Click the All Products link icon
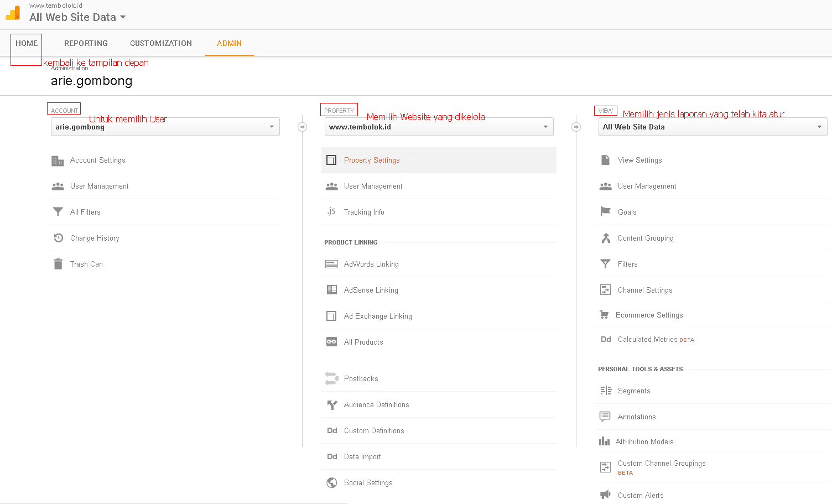Viewport: 832px width, 504px height. [x=332, y=342]
